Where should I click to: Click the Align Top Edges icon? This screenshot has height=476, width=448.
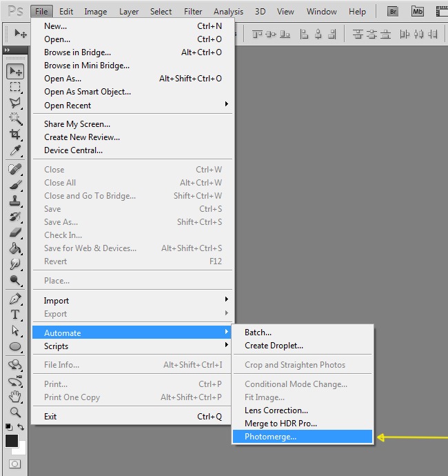pyautogui.click(x=257, y=34)
